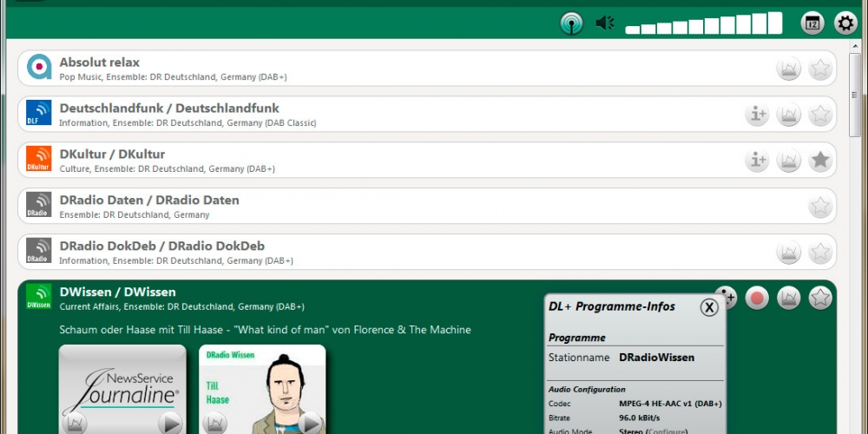Favorite the DRadio Daten station star
868x434 pixels.
820,207
